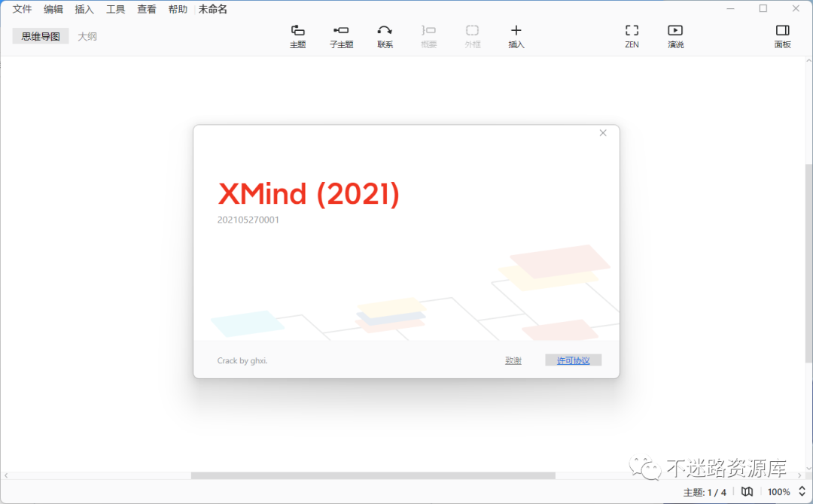The height and width of the screenshot is (504, 813).
Task: Open the 许可协议 license link
Action: [574, 360]
